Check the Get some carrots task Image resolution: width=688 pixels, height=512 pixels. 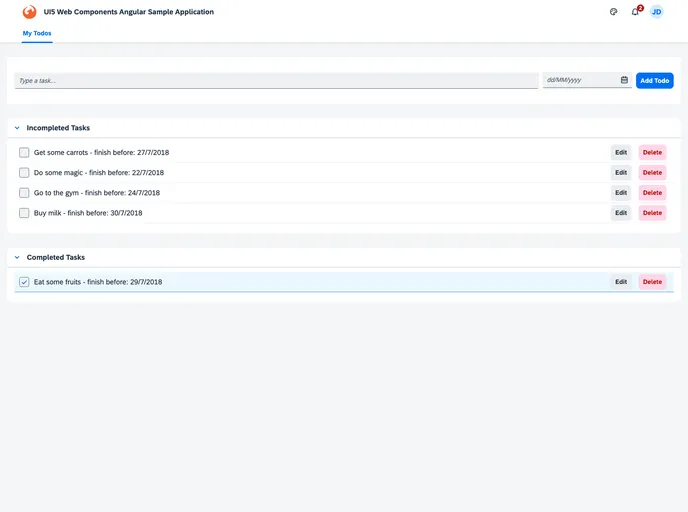(24, 153)
